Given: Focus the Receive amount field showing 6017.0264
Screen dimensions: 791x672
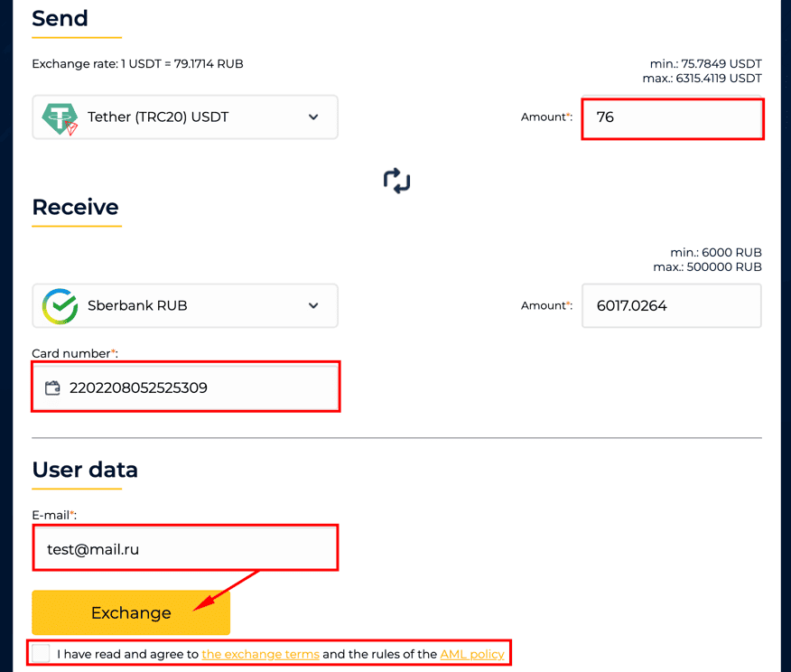Looking at the screenshot, I should click(x=672, y=305).
